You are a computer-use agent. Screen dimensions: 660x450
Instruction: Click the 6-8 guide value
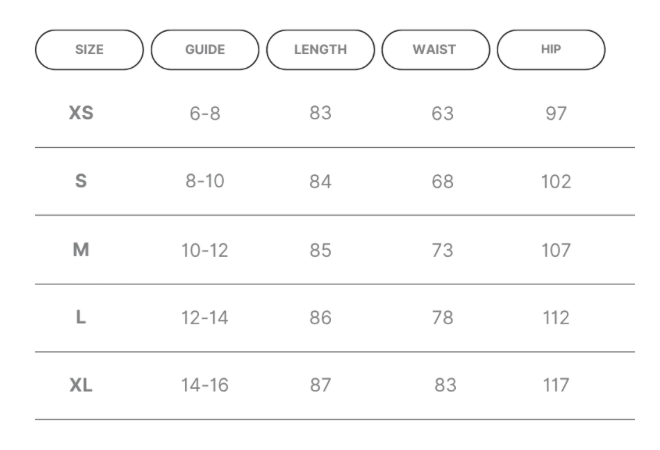coord(205,113)
